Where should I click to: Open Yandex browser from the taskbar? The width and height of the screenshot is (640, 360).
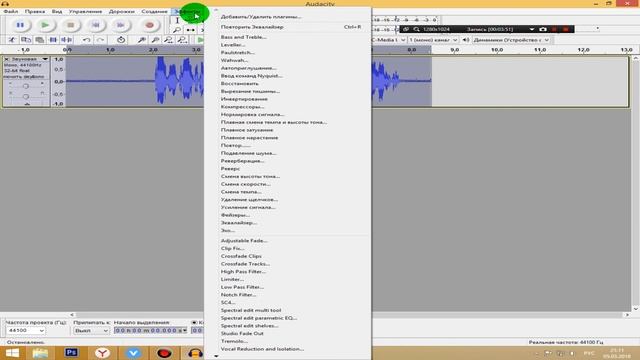[102, 353]
